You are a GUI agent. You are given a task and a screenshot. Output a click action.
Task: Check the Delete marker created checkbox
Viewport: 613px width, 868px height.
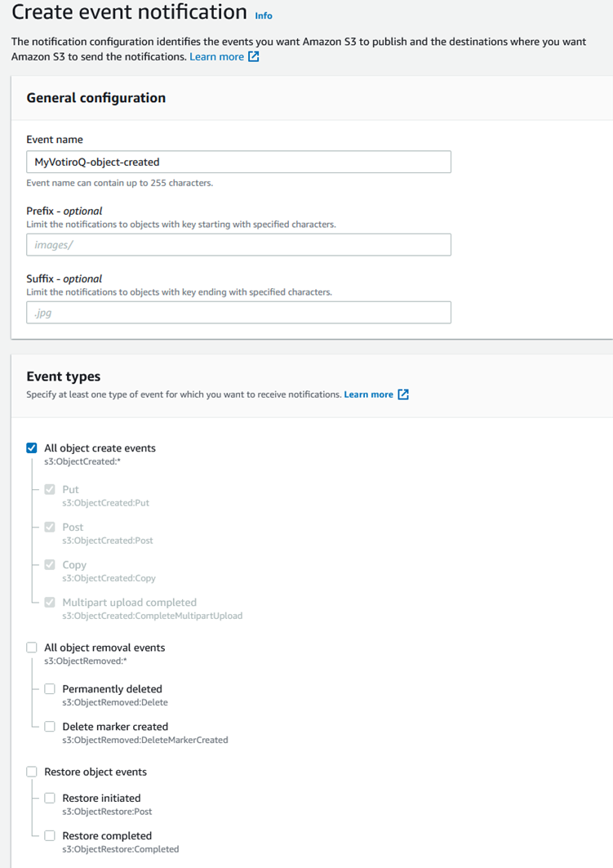50,726
